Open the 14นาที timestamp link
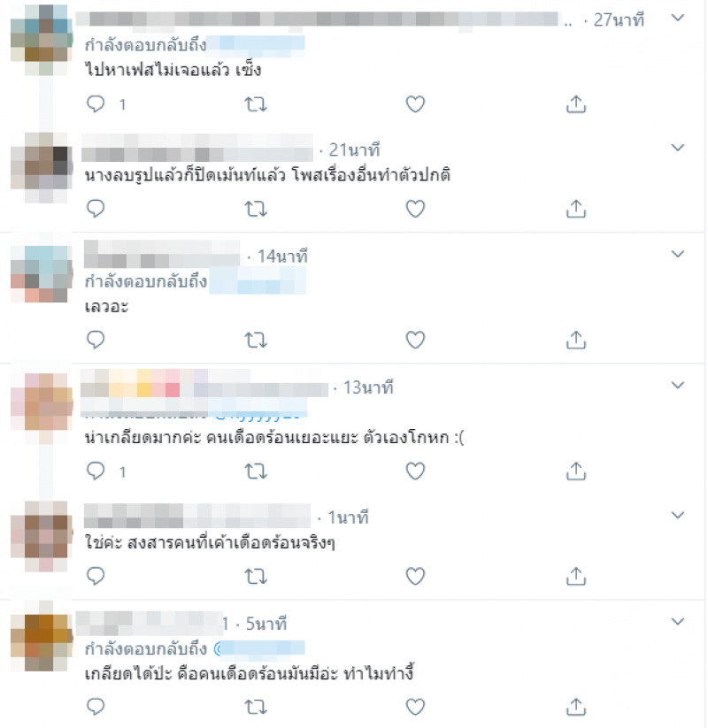The width and height of the screenshot is (708, 728). pos(282,257)
